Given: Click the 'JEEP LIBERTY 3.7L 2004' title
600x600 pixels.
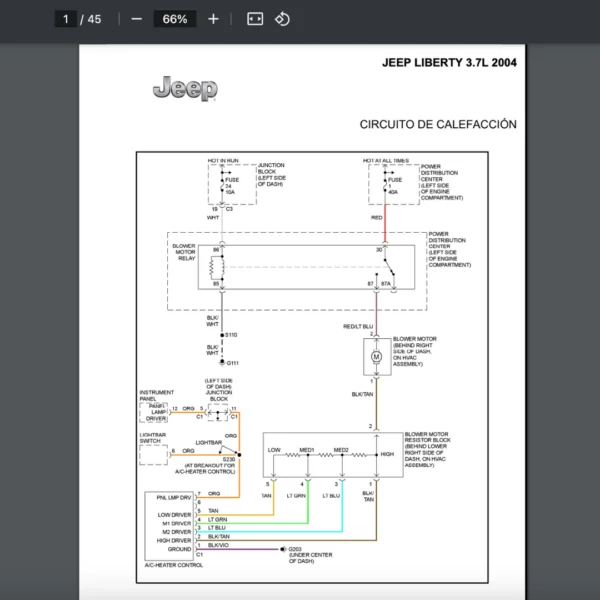Looking at the screenshot, I should [x=449, y=62].
